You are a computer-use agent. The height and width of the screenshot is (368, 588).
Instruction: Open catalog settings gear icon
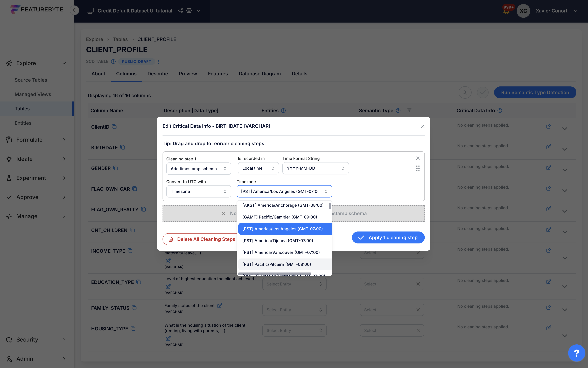point(189,11)
